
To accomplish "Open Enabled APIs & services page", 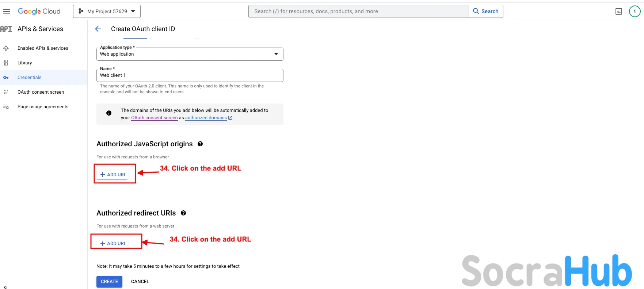I will click(43, 48).
